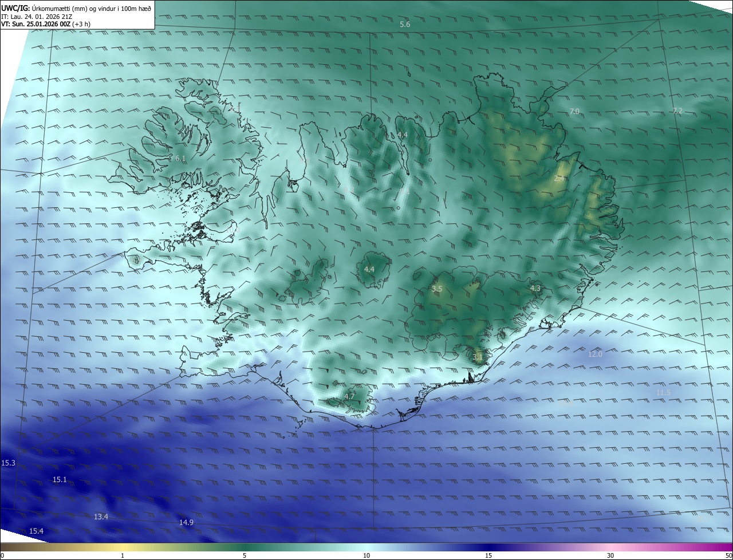Click the 15.1 value label

60,479
